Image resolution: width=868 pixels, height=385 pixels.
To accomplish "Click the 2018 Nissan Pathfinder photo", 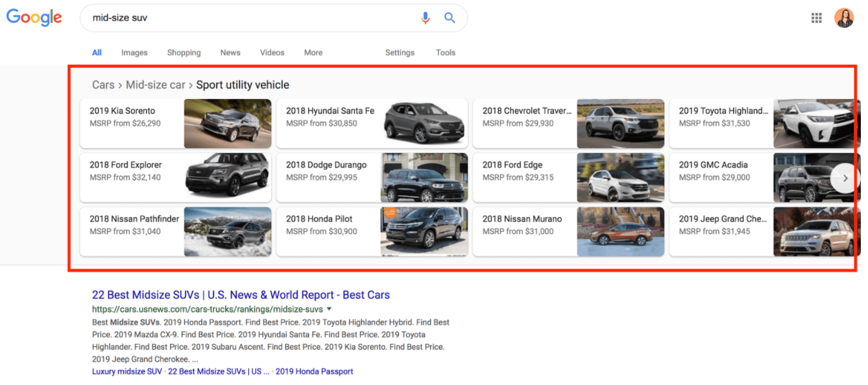I will (227, 231).
